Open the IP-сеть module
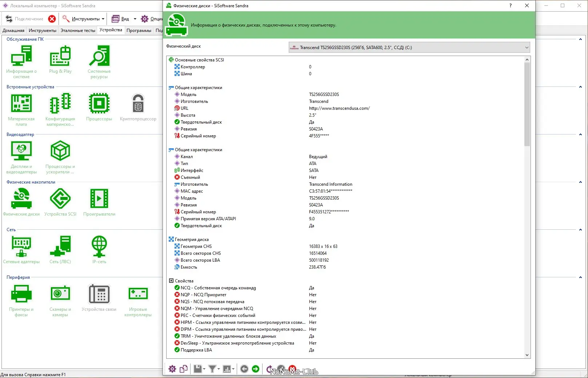The height and width of the screenshot is (378, 588). pyautogui.click(x=99, y=250)
